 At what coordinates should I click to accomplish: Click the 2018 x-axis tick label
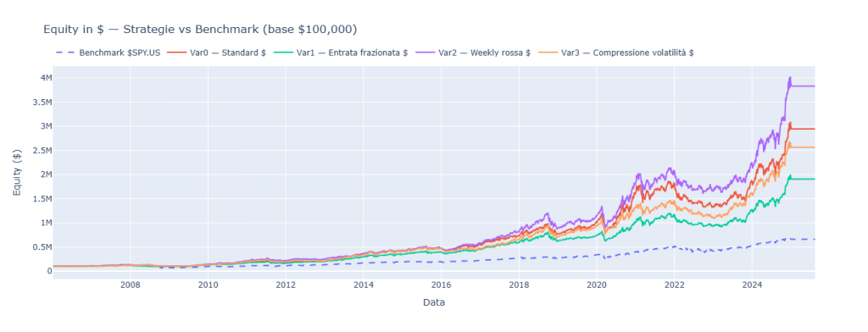(519, 285)
